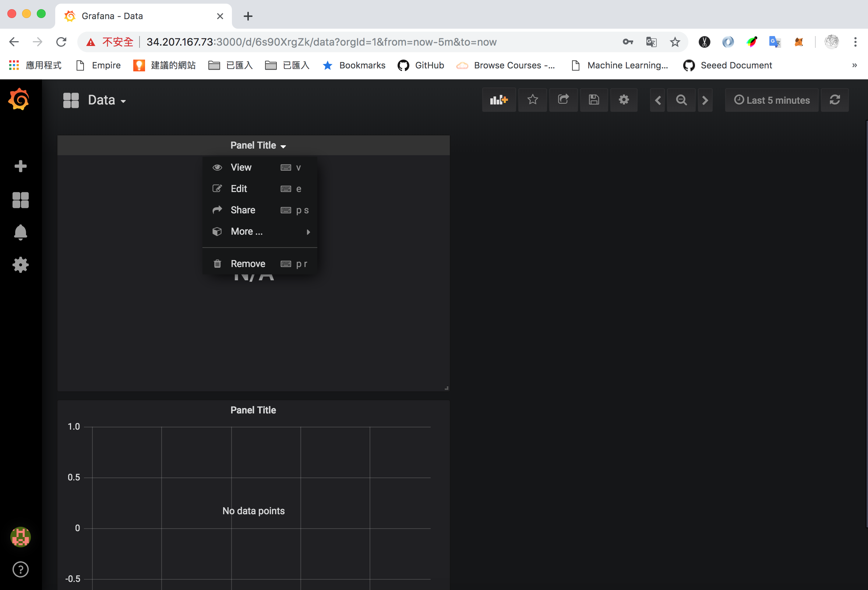The width and height of the screenshot is (868, 590).
Task: Shift time range forward with right arrow
Action: point(705,100)
